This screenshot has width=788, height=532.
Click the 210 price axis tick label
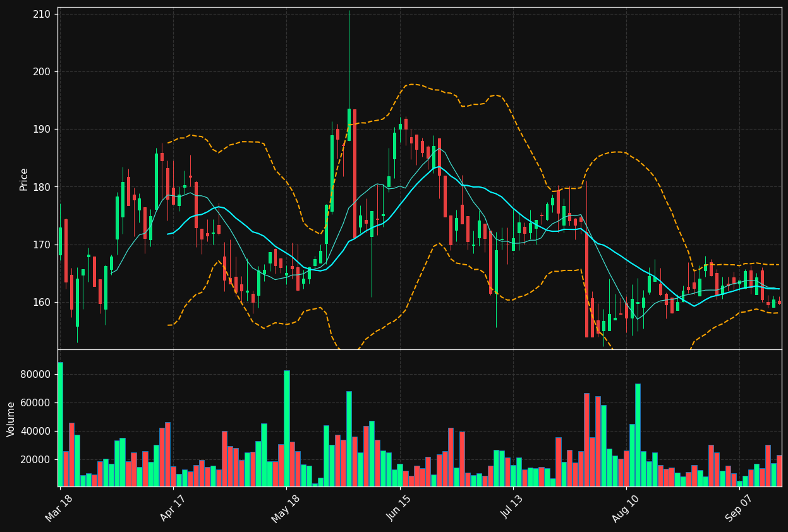42,14
